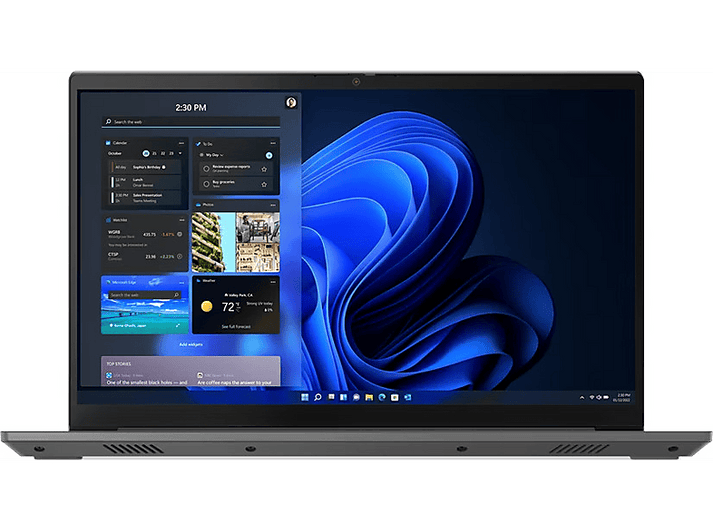Screen dimensions: 713x532
Task: Click the top Search the web field
Action: tap(191, 122)
